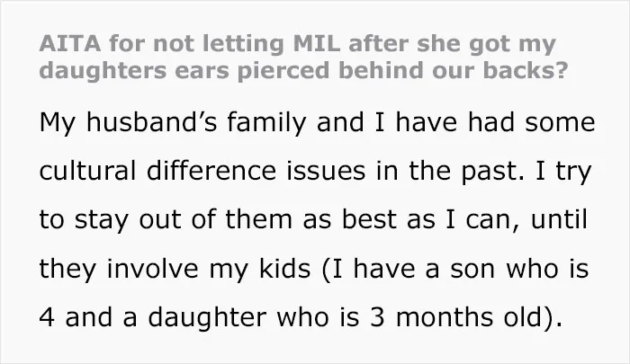Viewport: 630px width, 364px height.
Task: Click "ears pierced" in the heading
Action: click(x=253, y=71)
